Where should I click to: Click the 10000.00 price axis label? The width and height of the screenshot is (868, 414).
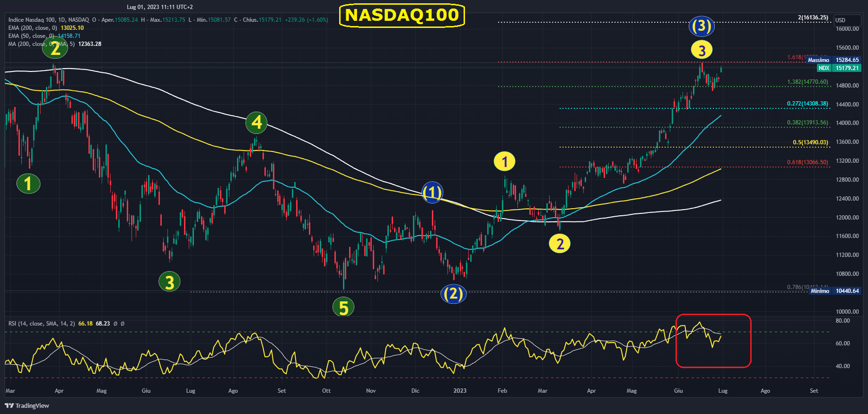click(x=847, y=312)
